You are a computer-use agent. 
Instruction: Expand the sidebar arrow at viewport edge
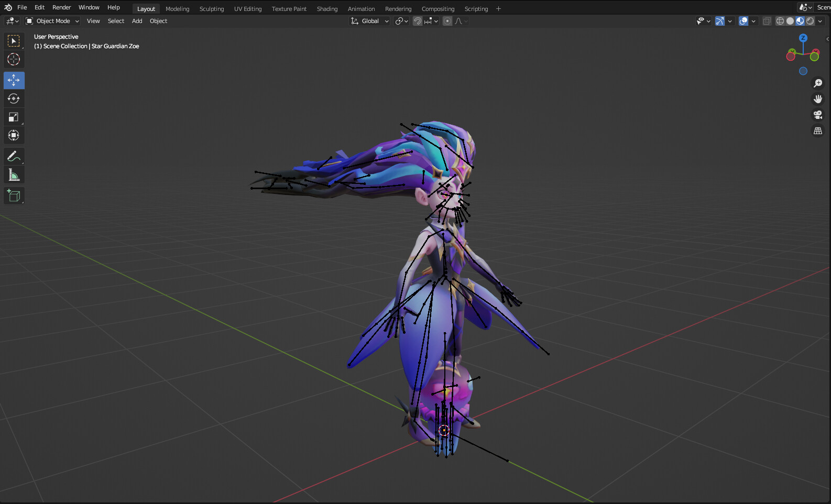pos(827,39)
